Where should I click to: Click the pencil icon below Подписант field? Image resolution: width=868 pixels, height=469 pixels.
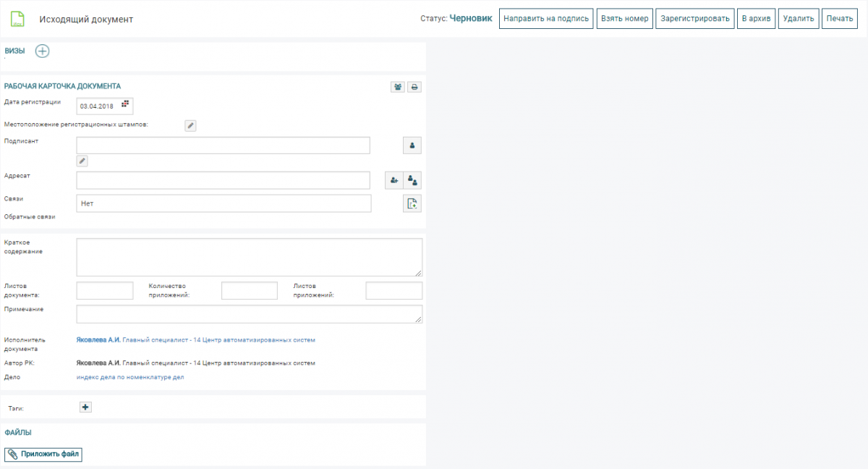[x=82, y=161]
